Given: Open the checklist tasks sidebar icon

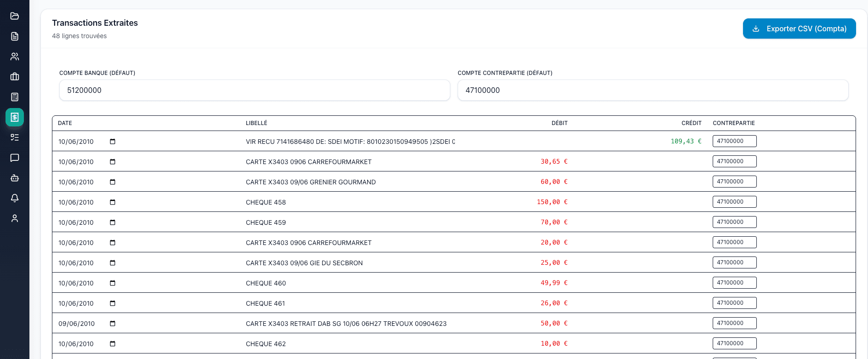Looking at the screenshot, I should 15,137.
